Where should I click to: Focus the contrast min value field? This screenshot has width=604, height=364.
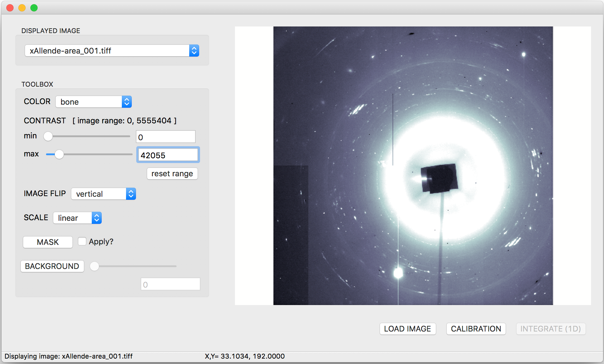click(166, 137)
